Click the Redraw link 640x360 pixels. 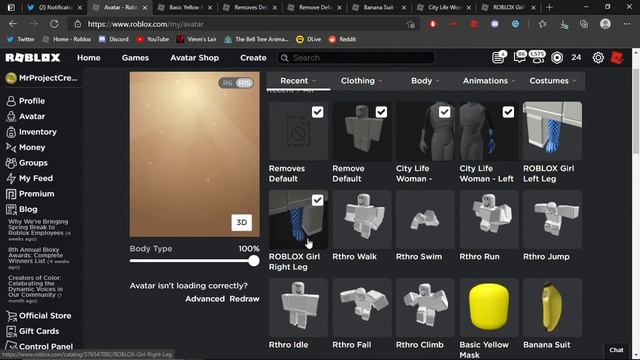(244, 299)
